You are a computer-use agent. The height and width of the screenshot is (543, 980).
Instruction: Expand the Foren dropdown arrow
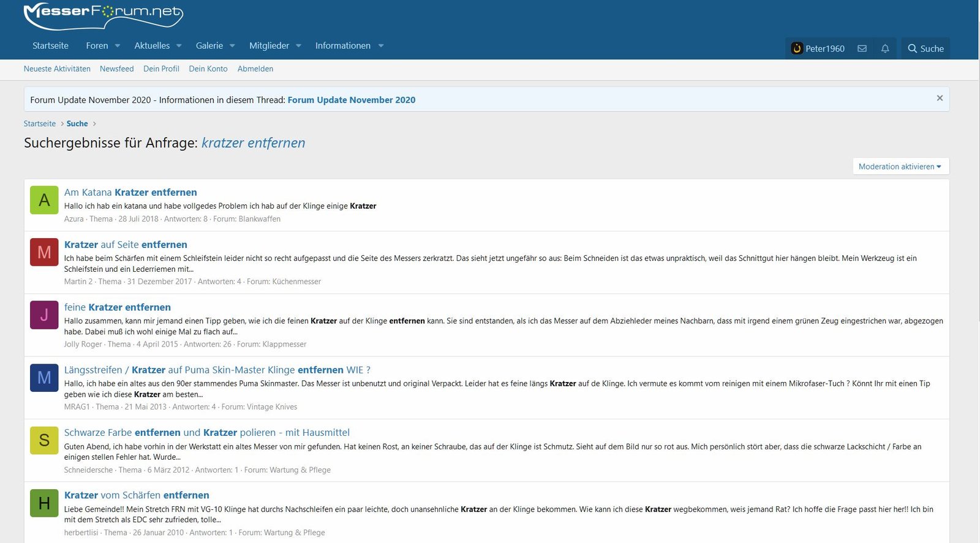(x=118, y=46)
